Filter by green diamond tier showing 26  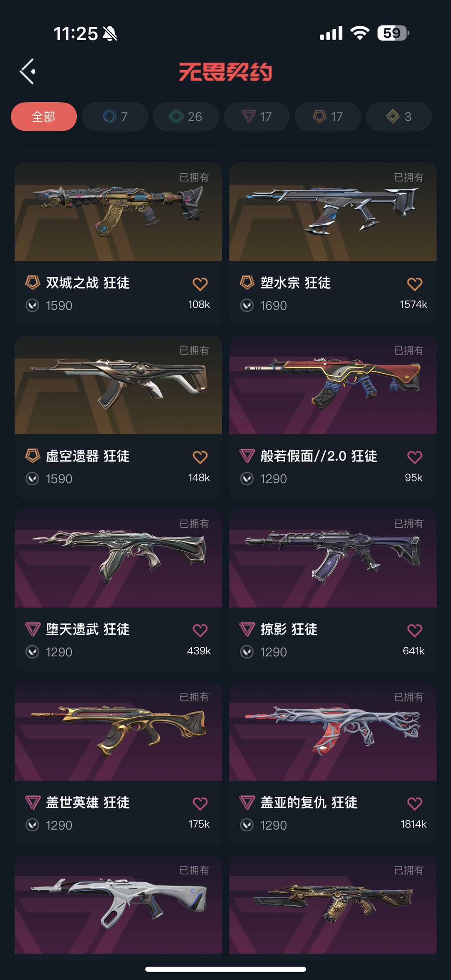pos(186,116)
